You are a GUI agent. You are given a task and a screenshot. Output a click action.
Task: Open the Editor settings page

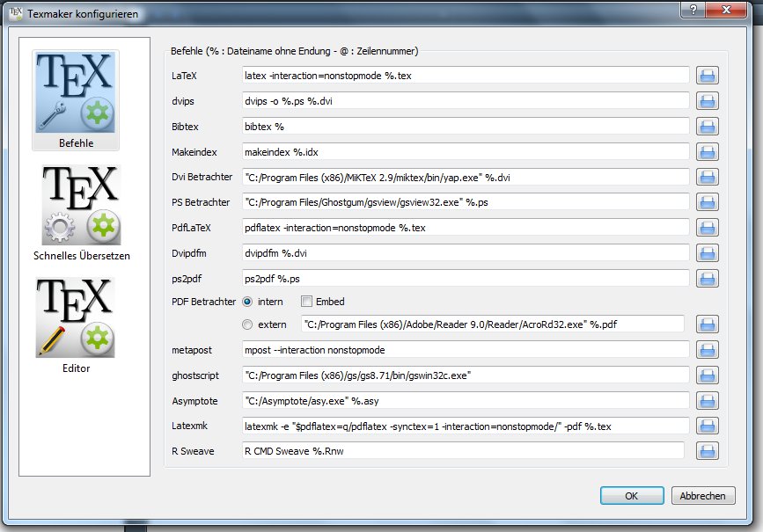pyautogui.click(x=76, y=325)
